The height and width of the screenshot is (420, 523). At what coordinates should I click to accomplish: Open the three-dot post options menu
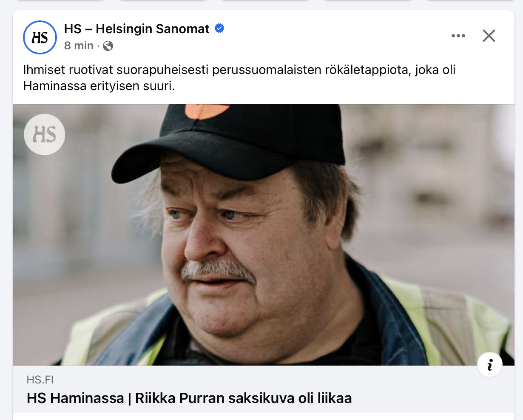click(458, 36)
